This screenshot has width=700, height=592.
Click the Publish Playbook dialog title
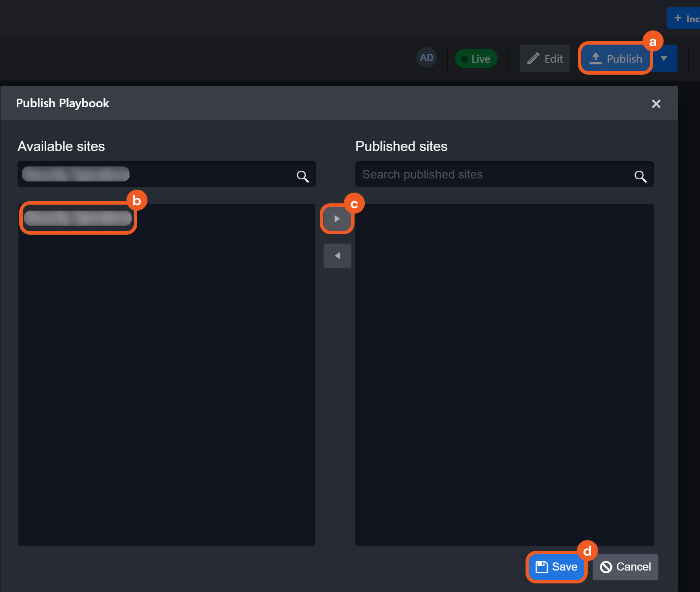(x=63, y=103)
